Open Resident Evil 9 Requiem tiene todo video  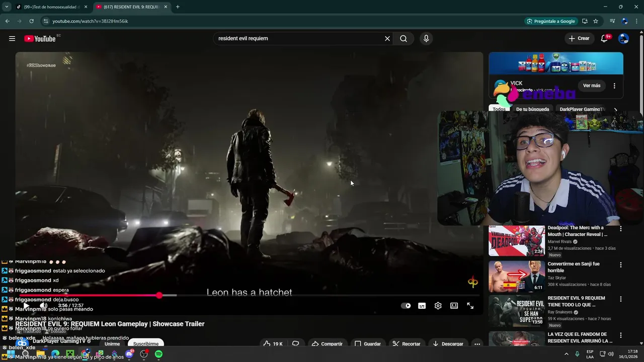517,311
